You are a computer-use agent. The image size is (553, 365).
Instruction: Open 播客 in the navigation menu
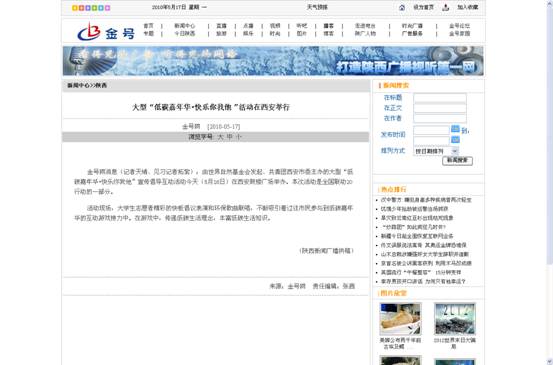tap(329, 26)
